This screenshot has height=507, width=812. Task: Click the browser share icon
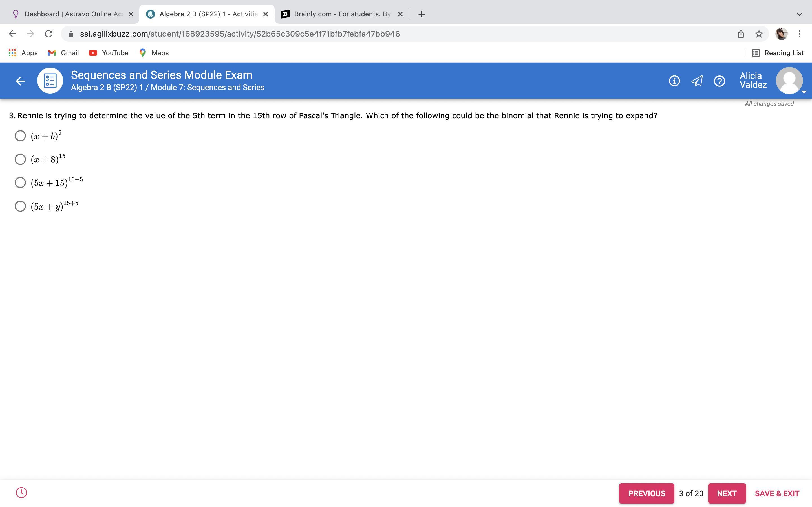(x=741, y=34)
